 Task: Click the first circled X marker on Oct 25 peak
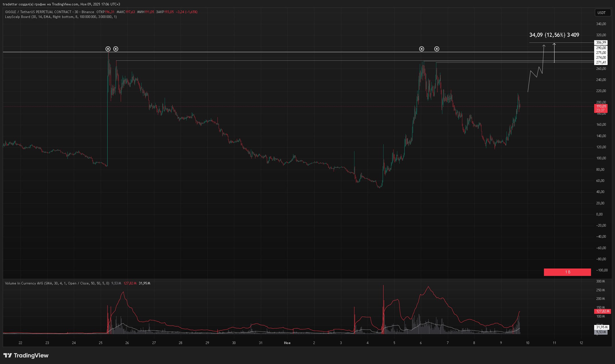click(108, 49)
